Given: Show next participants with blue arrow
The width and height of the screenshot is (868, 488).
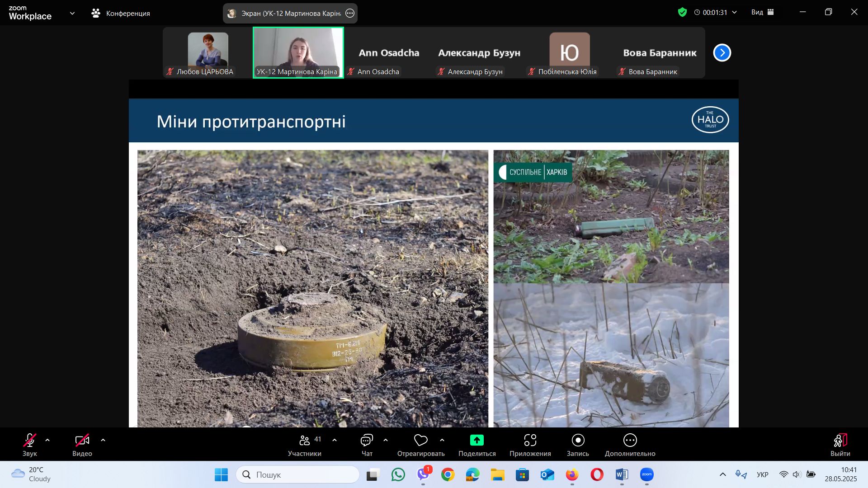Looking at the screenshot, I should (722, 53).
